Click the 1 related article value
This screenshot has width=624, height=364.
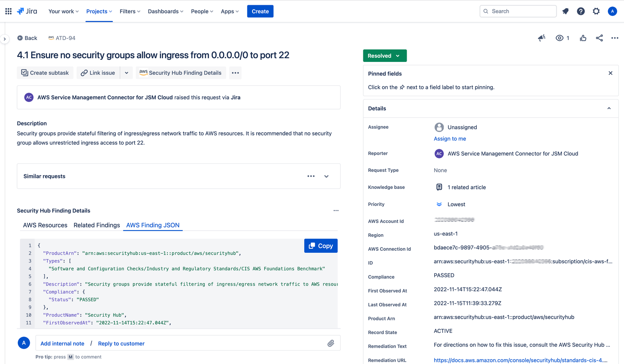tap(467, 187)
